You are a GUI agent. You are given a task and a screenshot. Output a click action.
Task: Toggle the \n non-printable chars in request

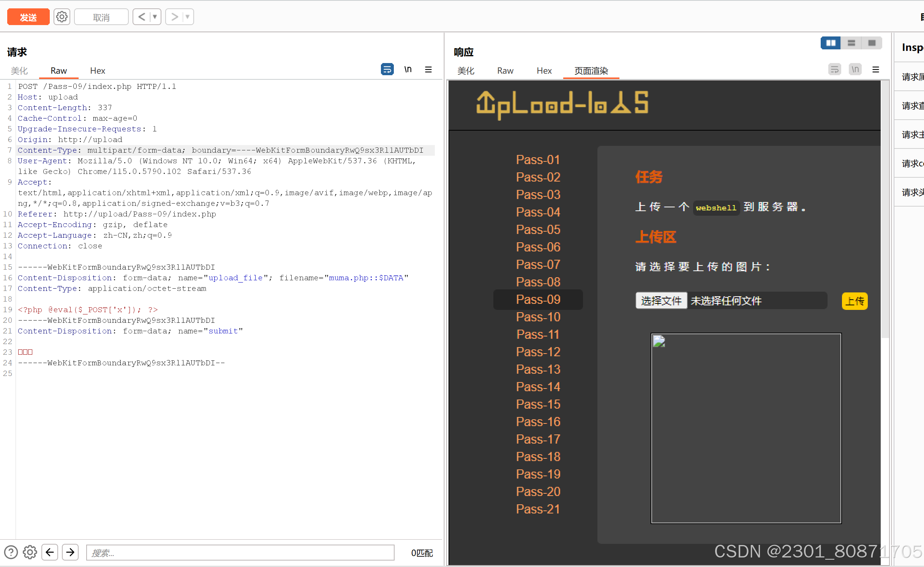coord(408,69)
